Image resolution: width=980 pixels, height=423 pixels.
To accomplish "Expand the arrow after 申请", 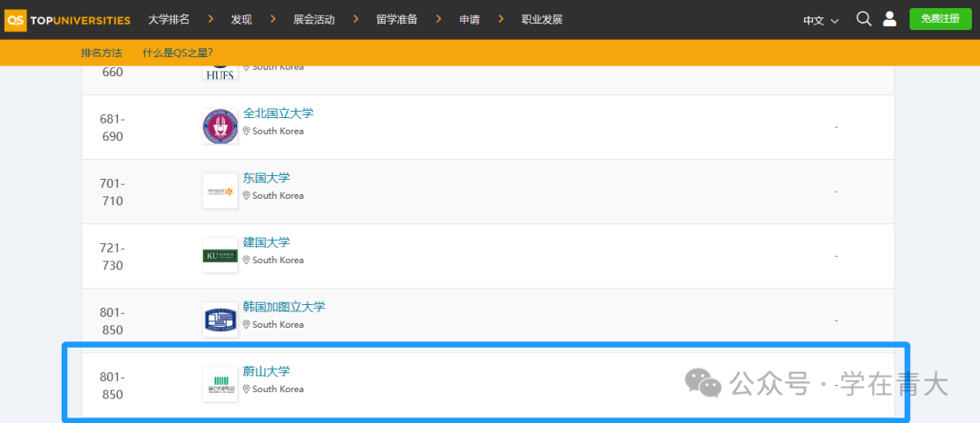I will click(501, 19).
